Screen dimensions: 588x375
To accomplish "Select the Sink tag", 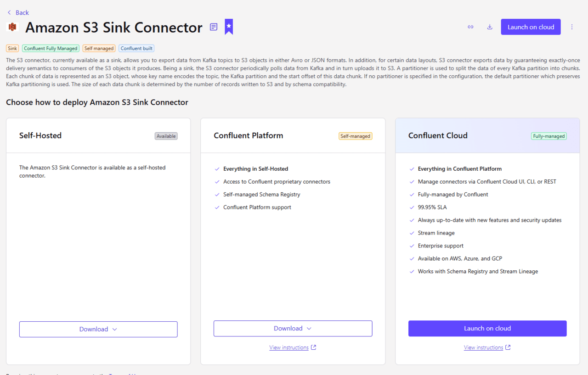I will click(x=12, y=48).
